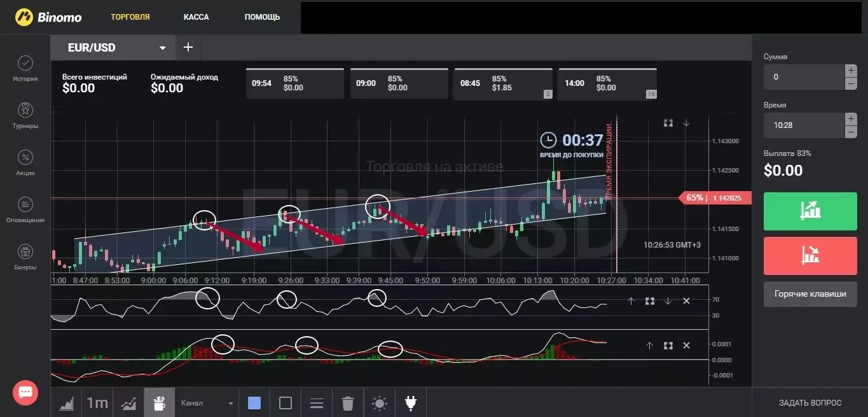Increase Время expiry with plus
This screenshot has height=417, width=868.
(x=851, y=119)
